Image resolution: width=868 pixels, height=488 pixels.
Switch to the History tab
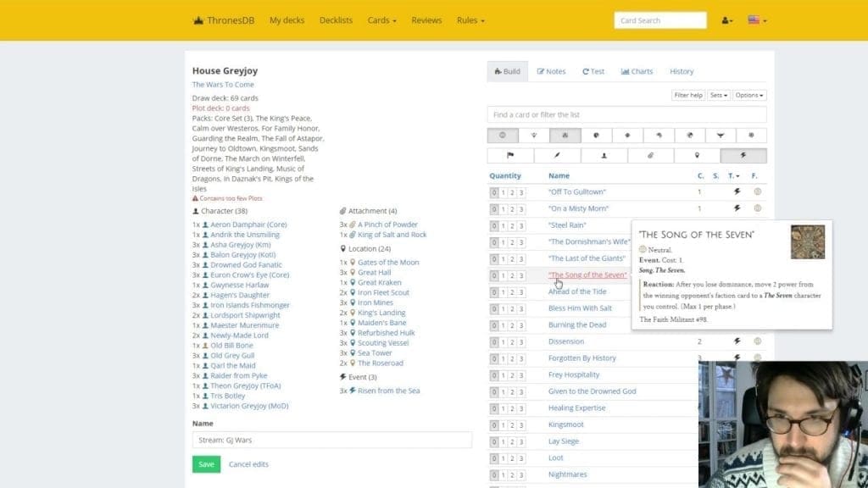682,71
